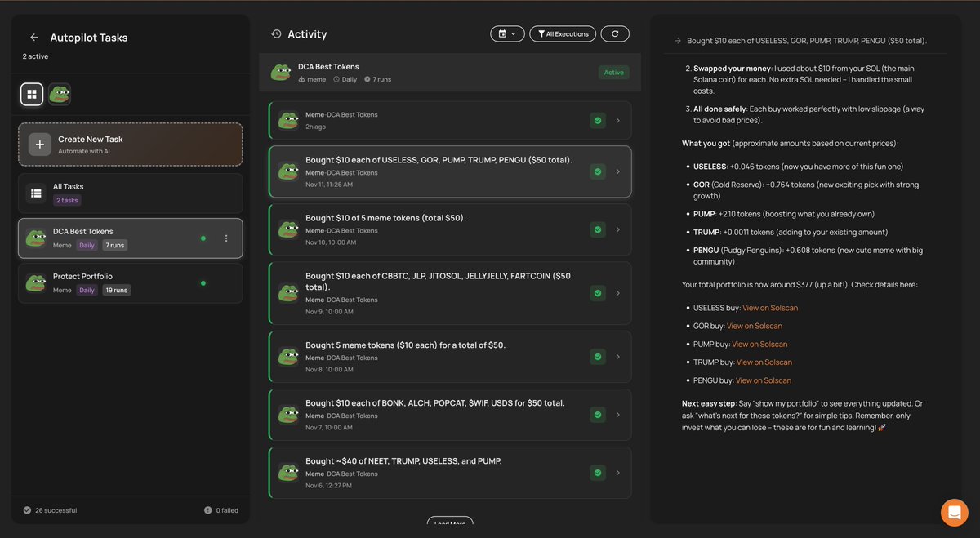Open the All Executions filter
The height and width of the screenshot is (538, 980).
563,33
